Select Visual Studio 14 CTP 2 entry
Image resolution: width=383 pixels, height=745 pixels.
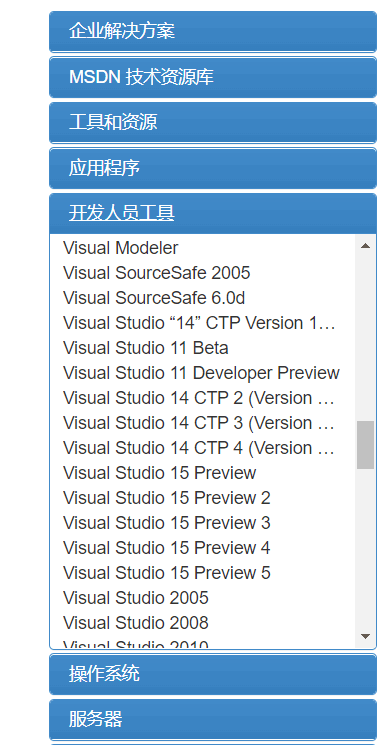(199, 398)
